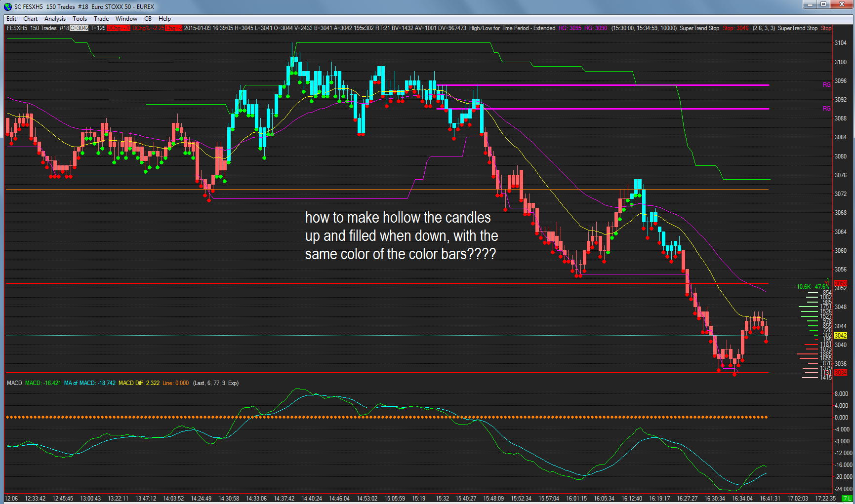Click the 3064 price scale label

coord(841,232)
